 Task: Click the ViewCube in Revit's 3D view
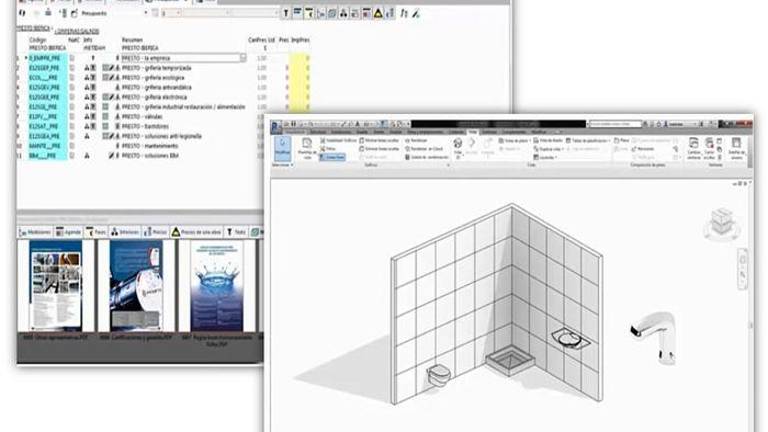point(722,223)
